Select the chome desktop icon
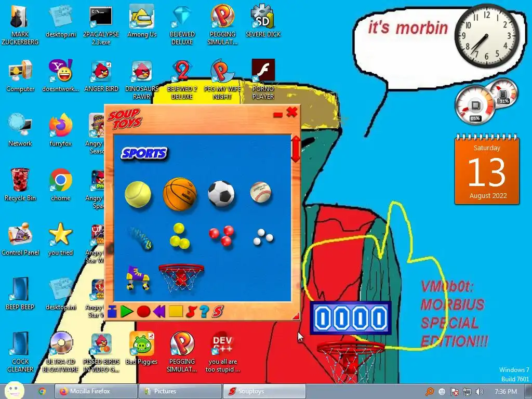This screenshot has height=399, width=532. (61, 185)
